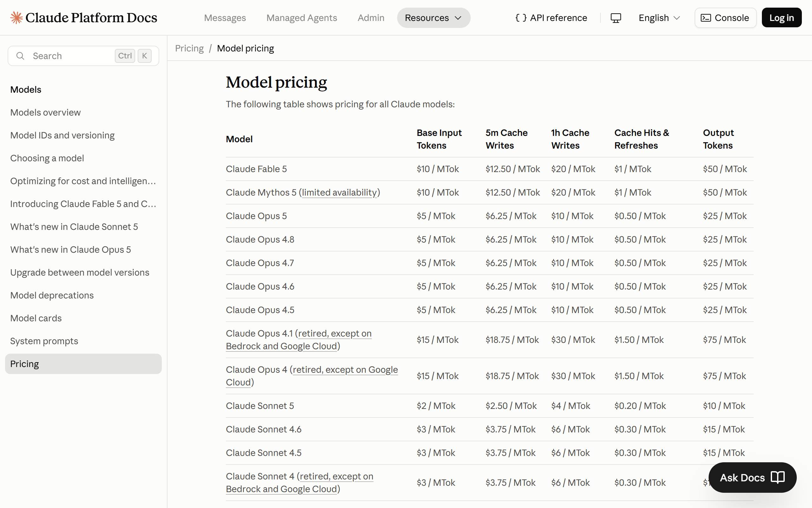The width and height of the screenshot is (812, 508).
Task: Go to the Messages tab
Action: point(225,18)
